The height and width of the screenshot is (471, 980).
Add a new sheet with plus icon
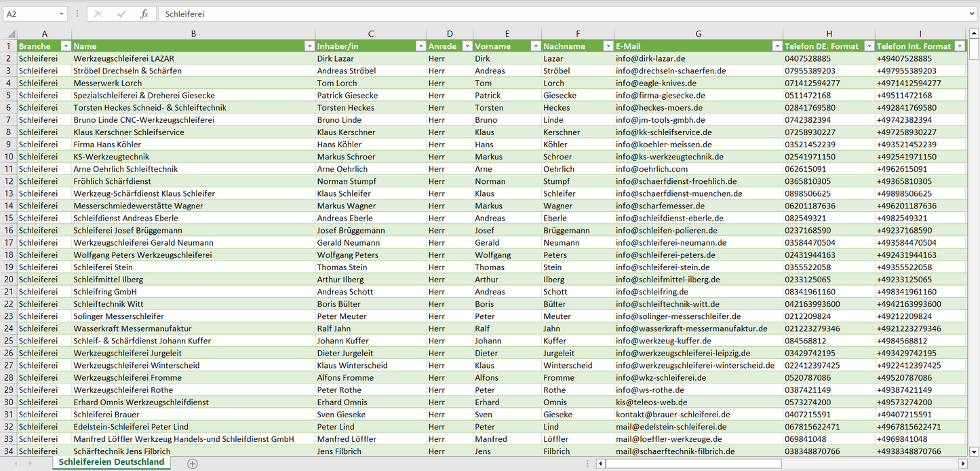click(193, 464)
